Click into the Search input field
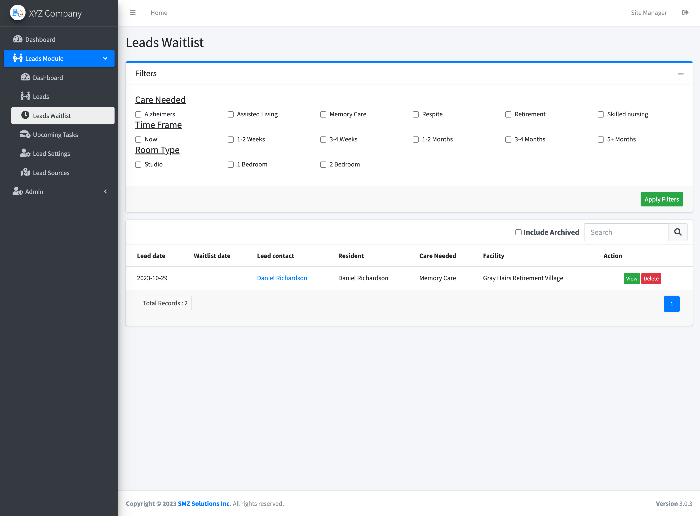 [x=625, y=232]
